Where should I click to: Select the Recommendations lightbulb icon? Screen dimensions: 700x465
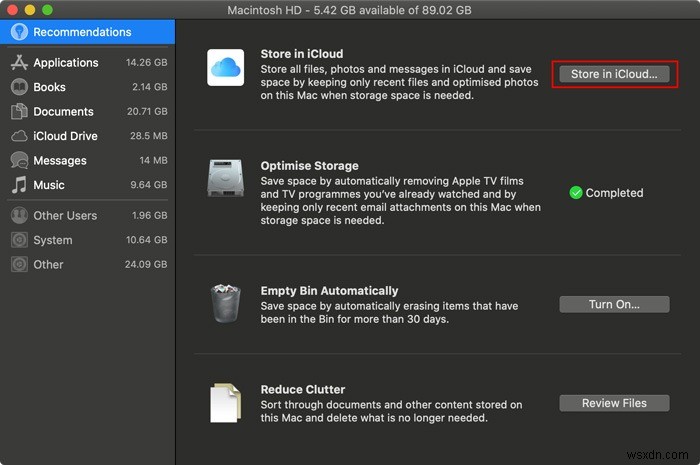pyautogui.click(x=19, y=32)
